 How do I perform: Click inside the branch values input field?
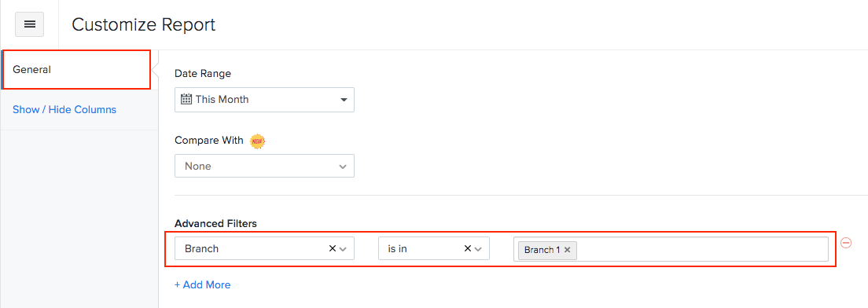[x=702, y=249]
